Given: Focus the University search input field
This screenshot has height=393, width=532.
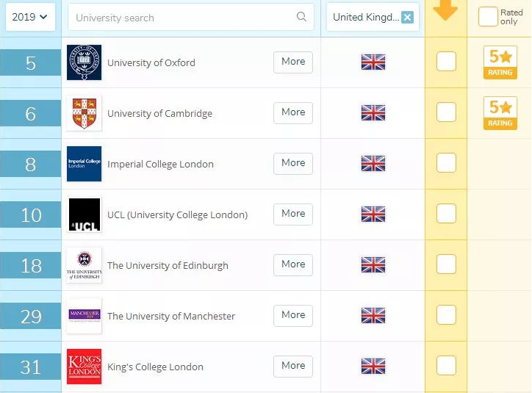Looking at the screenshot, I should point(191,17).
